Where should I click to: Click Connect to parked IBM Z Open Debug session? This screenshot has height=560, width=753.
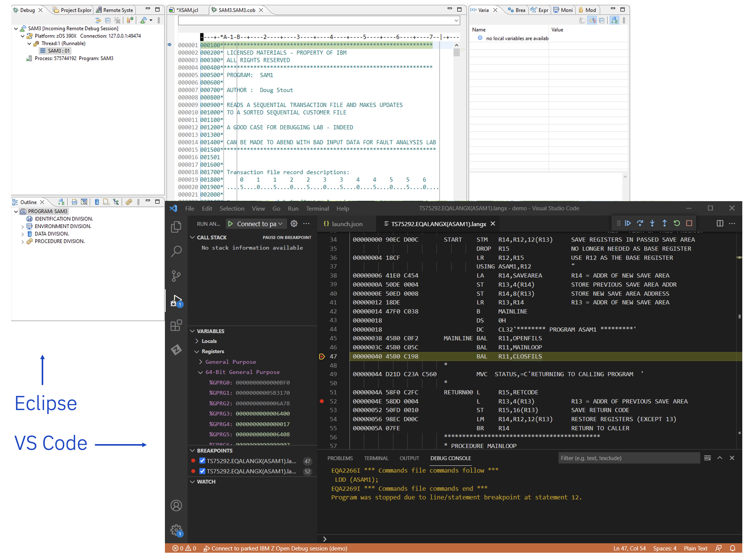[275, 548]
